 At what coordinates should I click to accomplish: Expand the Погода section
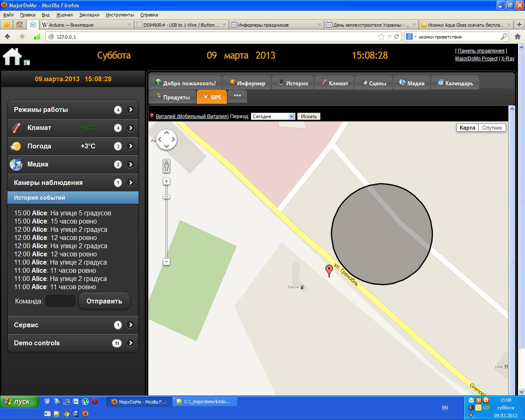(x=73, y=146)
